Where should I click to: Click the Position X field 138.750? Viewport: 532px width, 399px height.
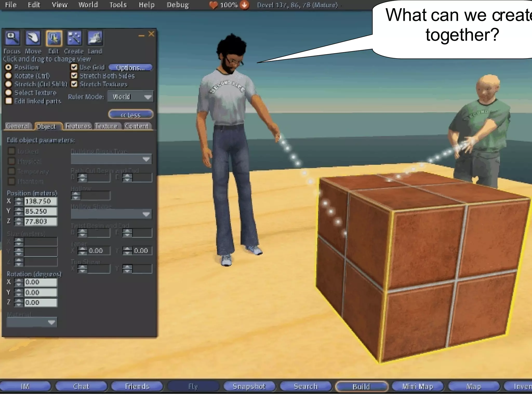[x=41, y=201]
